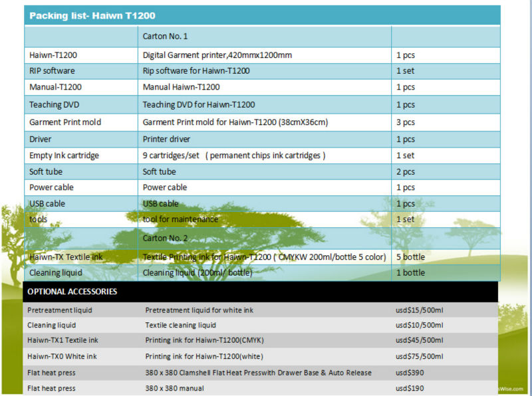The width and height of the screenshot is (532, 396).
Task: Select the 'Textile cleaning liquid' description
Action: (180, 325)
